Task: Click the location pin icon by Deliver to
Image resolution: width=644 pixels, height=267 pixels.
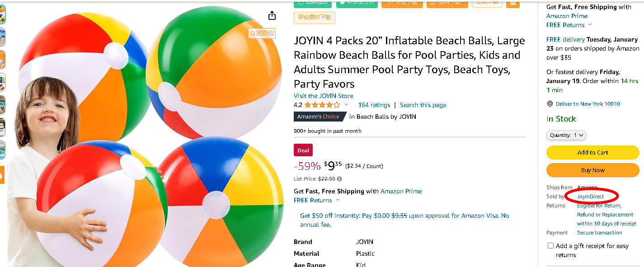Action: point(550,104)
